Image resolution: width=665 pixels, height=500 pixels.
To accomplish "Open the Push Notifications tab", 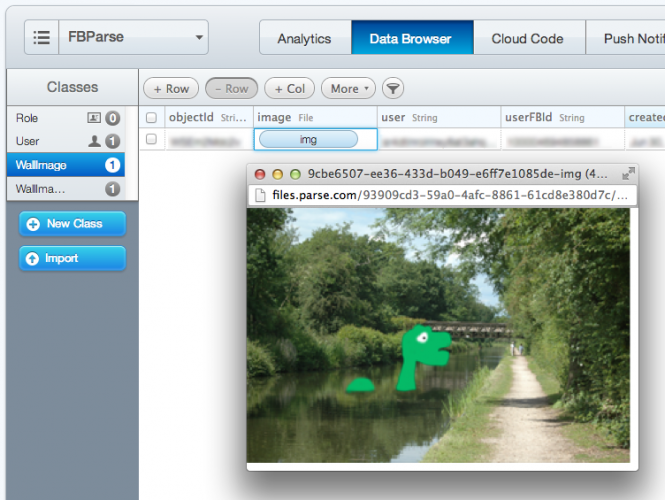I will pos(628,39).
